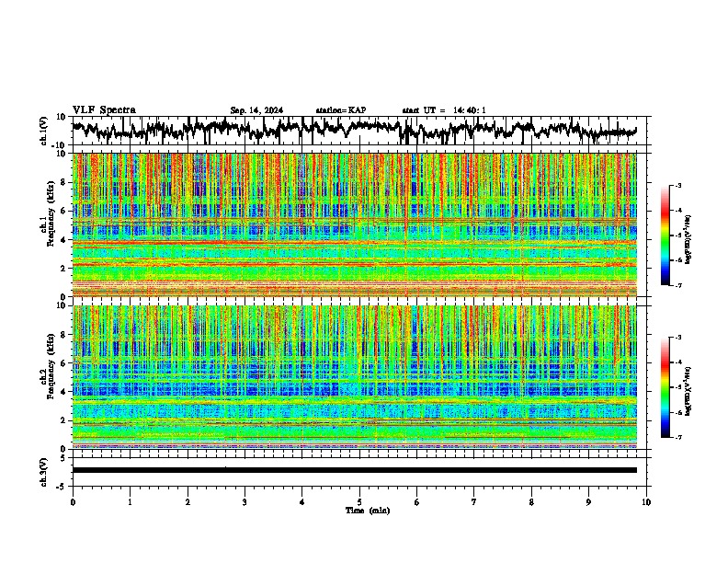
Task: Click the ch.1 colorbar log(PSD) label
Action: coord(688,239)
